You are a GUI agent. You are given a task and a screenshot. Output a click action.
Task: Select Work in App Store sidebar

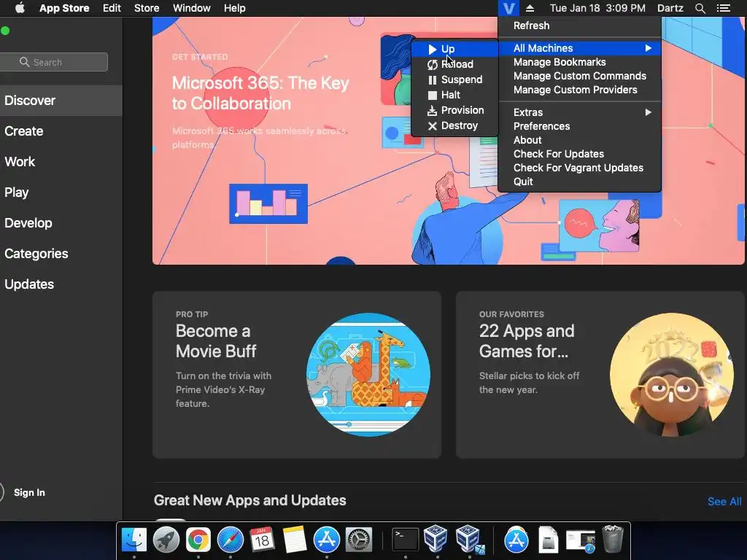pos(61,162)
